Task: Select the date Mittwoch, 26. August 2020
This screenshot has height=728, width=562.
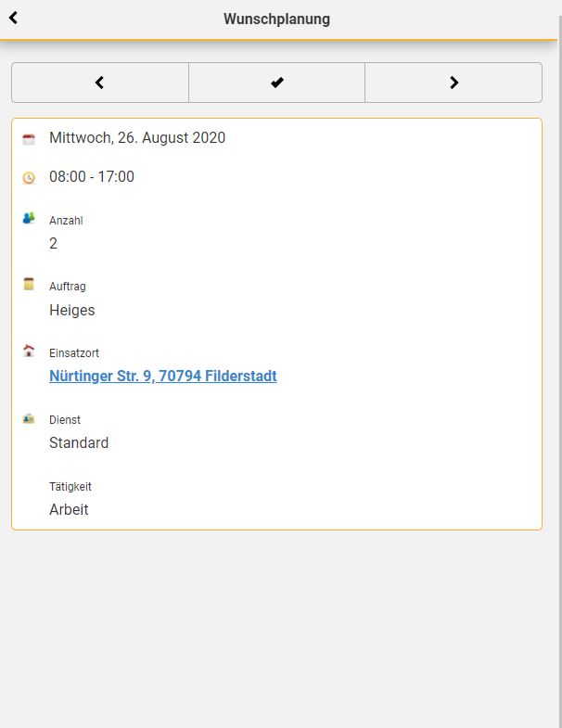Action: click(137, 138)
